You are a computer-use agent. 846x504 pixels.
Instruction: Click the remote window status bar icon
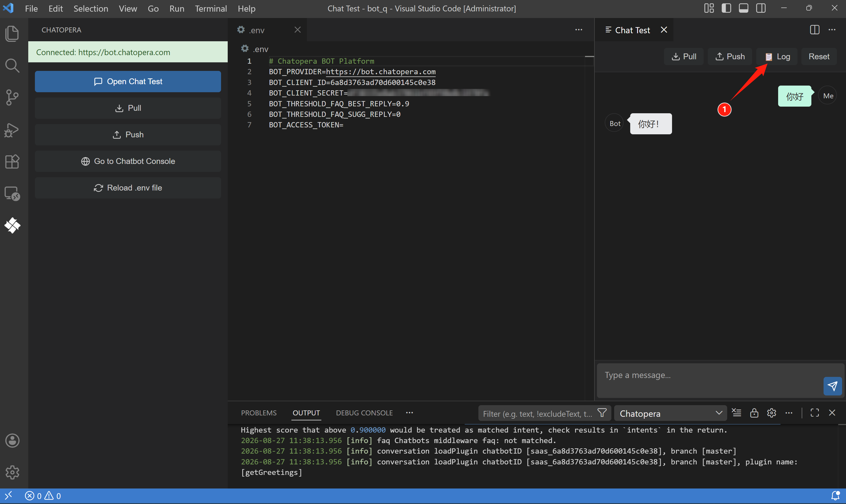click(9, 496)
